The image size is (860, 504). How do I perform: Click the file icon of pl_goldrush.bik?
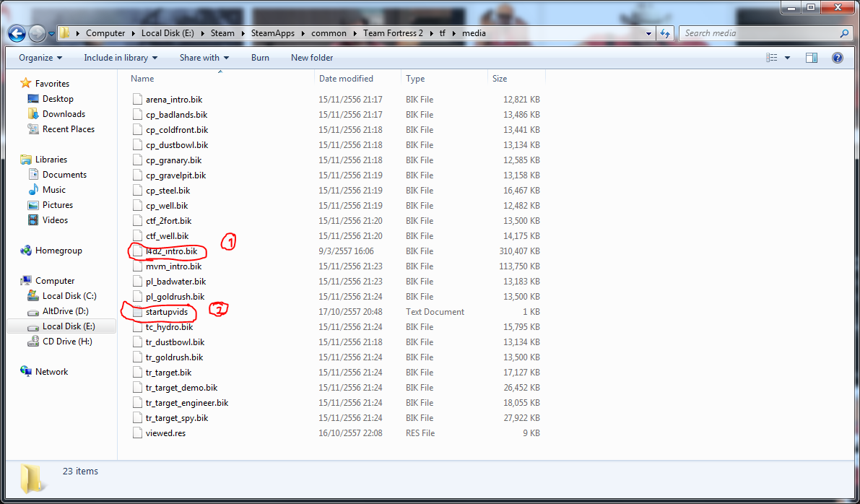coord(137,297)
